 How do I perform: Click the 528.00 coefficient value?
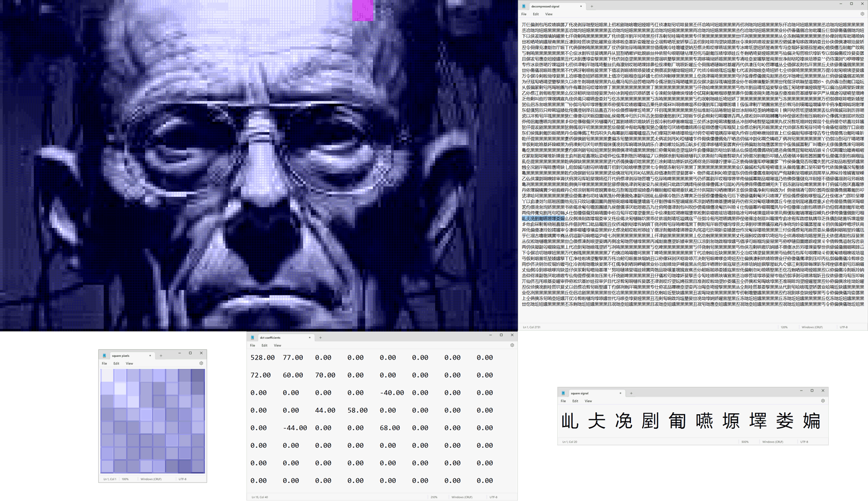click(x=262, y=357)
